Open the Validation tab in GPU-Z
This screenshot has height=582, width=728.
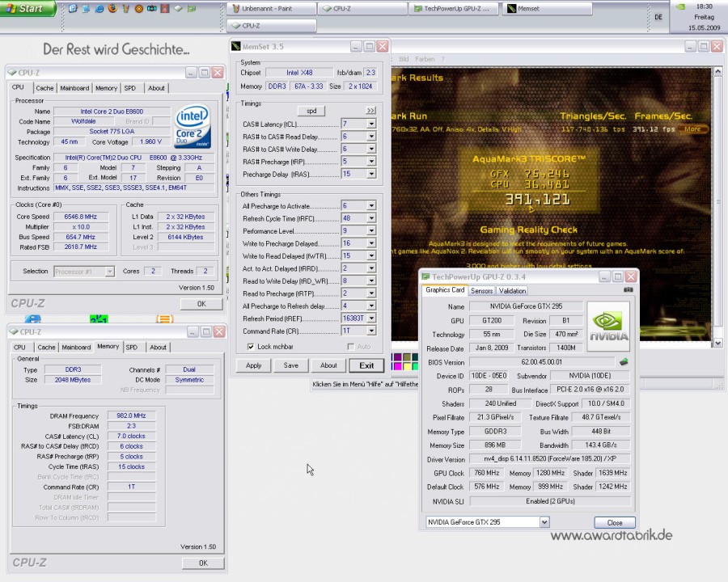point(512,291)
